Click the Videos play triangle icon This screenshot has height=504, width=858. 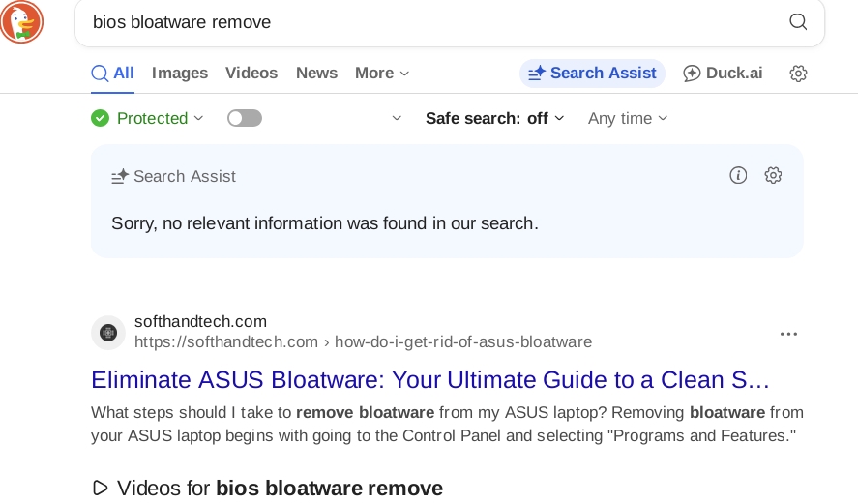point(100,488)
